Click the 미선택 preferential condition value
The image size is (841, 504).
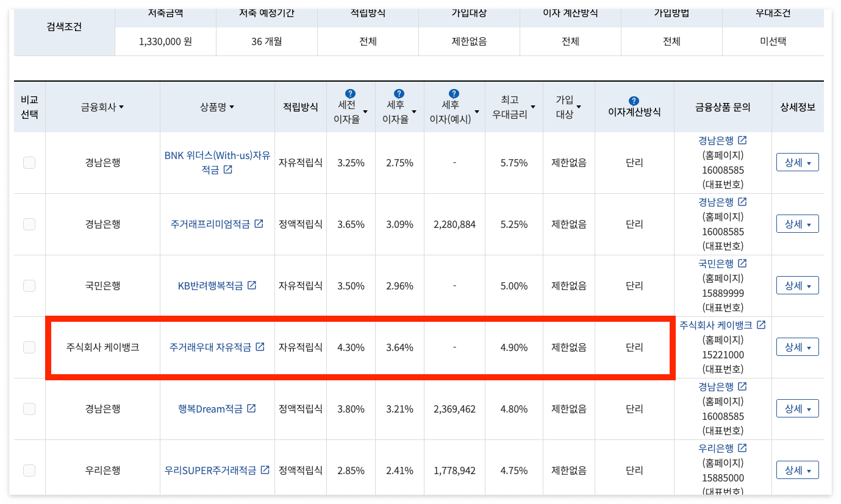(x=773, y=42)
